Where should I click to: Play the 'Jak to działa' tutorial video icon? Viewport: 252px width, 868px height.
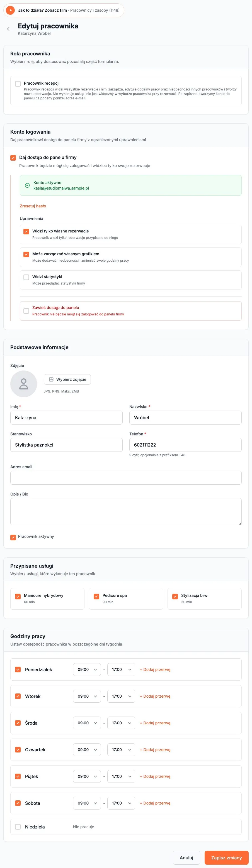click(x=11, y=11)
